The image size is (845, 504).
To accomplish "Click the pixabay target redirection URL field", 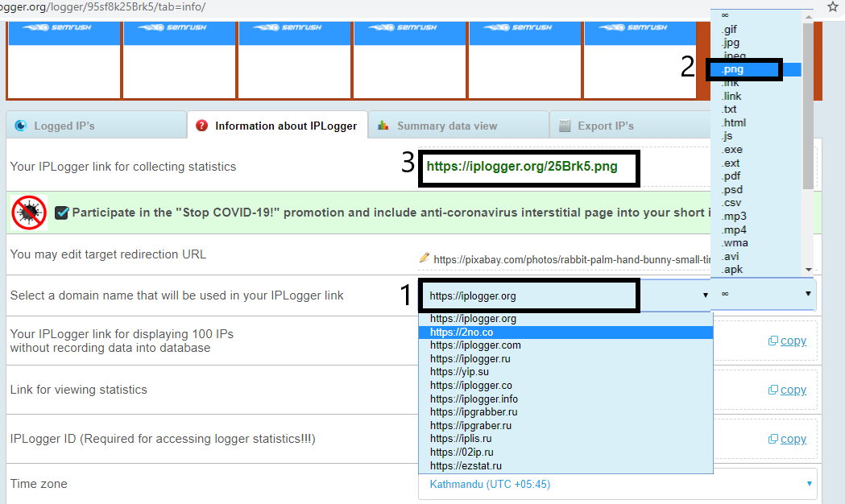I will [572, 260].
